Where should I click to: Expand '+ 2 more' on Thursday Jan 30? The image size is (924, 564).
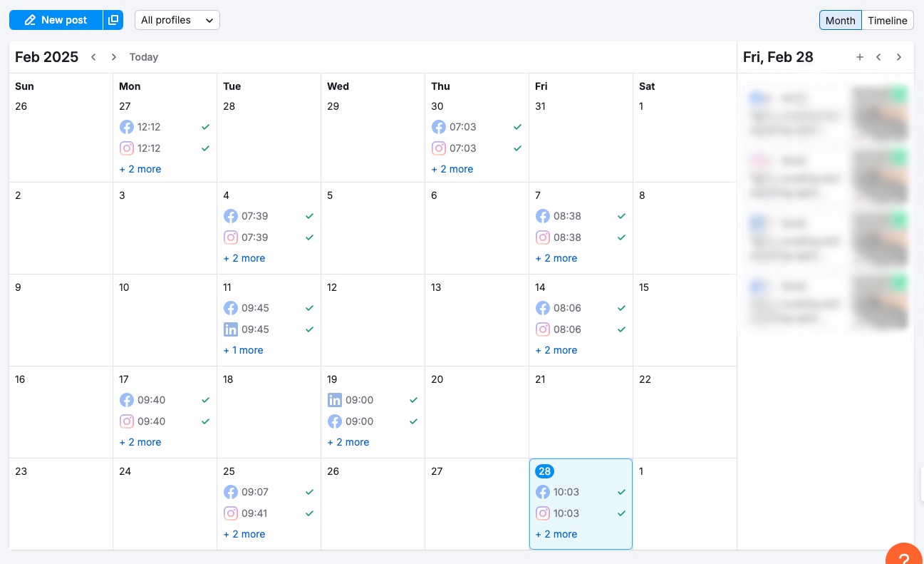(x=452, y=169)
